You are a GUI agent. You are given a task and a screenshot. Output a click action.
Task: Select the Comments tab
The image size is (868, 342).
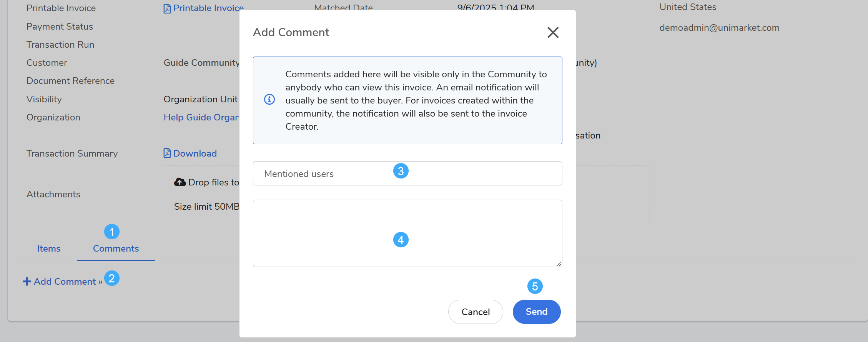click(116, 249)
